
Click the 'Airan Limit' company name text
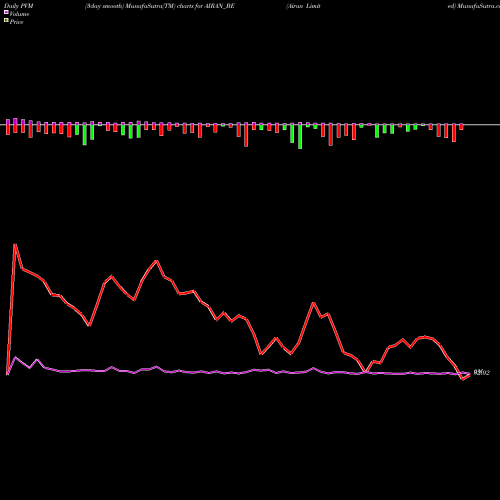pyautogui.click(x=303, y=6)
